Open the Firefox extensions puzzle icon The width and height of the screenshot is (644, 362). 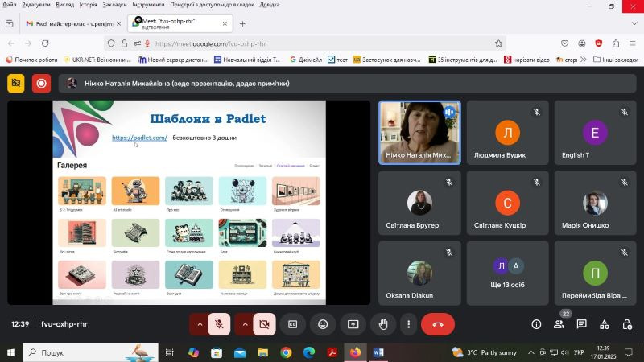point(616,43)
